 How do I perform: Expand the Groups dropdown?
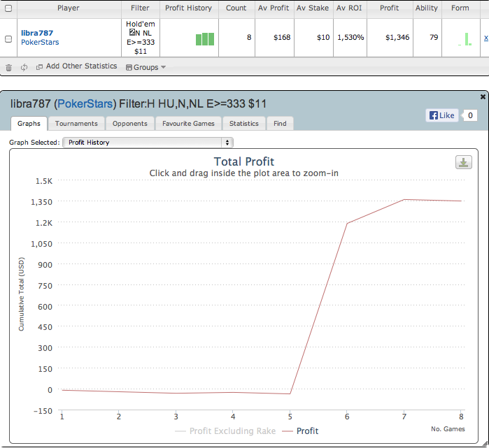click(x=146, y=67)
